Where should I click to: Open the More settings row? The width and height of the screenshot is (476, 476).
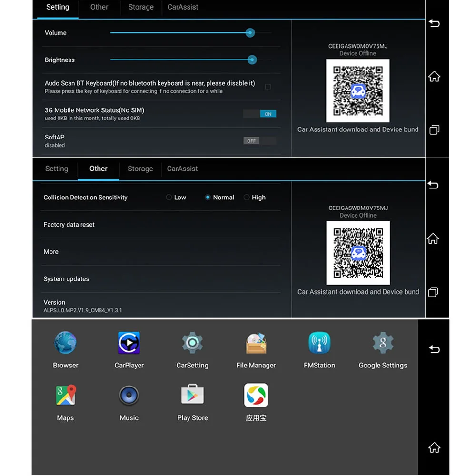click(161, 252)
